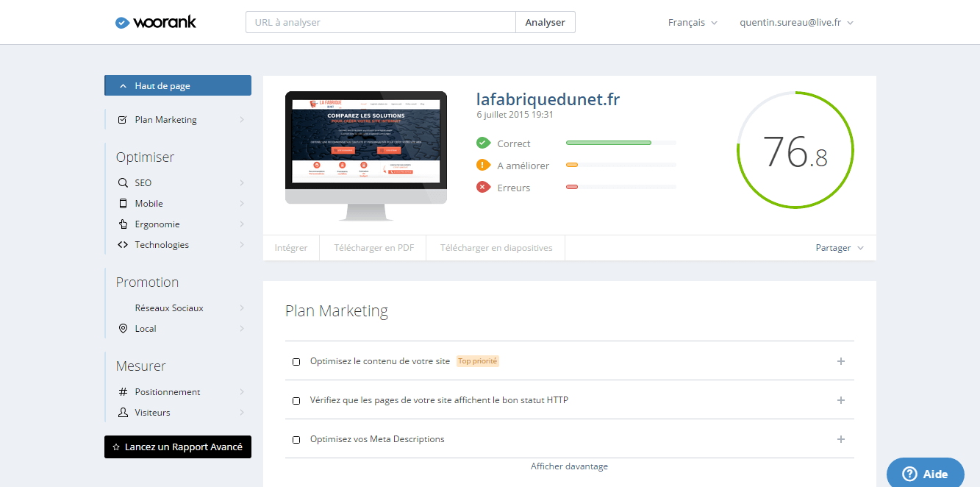The height and width of the screenshot is (487, 980).
Task: Click the Visiteurs person icon
Action: [123, 413]
